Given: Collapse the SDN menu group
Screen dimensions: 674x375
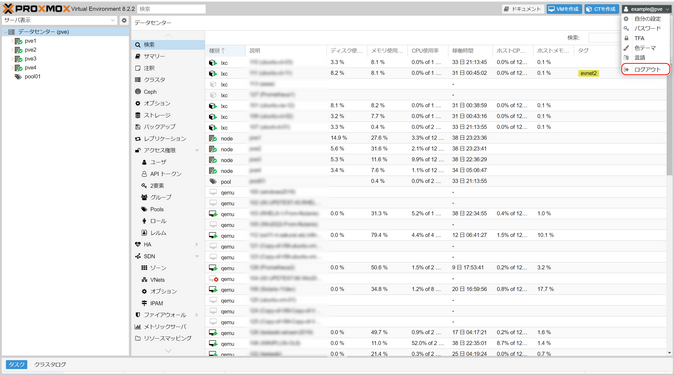Looking at the screenshot, I should pyautogui.click(x=197, y=256).
